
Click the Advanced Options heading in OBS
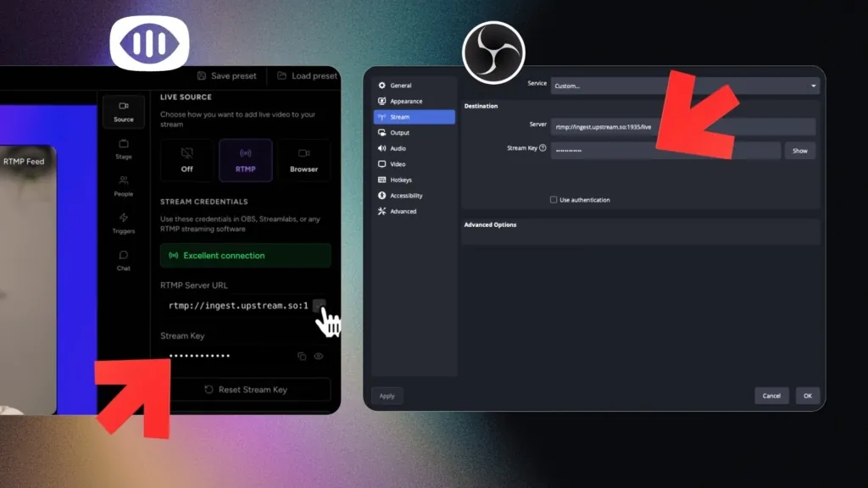pyautogui.click(x=490, y=225)
